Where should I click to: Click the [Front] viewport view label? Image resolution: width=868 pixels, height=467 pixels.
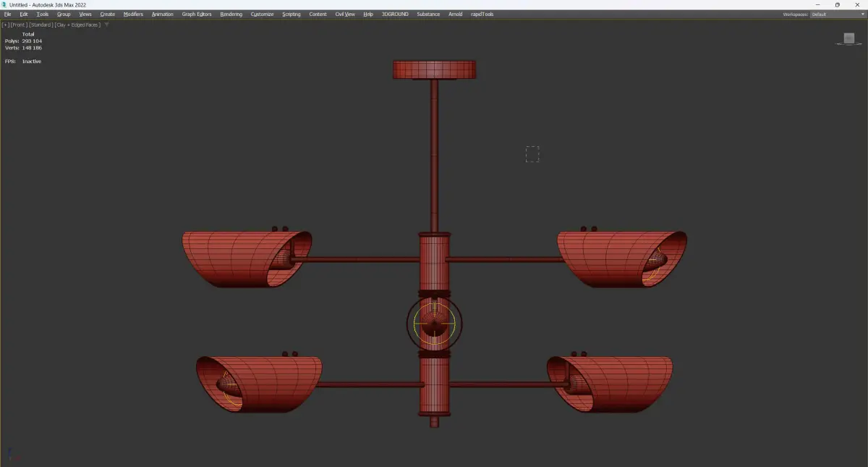[17, 25]
